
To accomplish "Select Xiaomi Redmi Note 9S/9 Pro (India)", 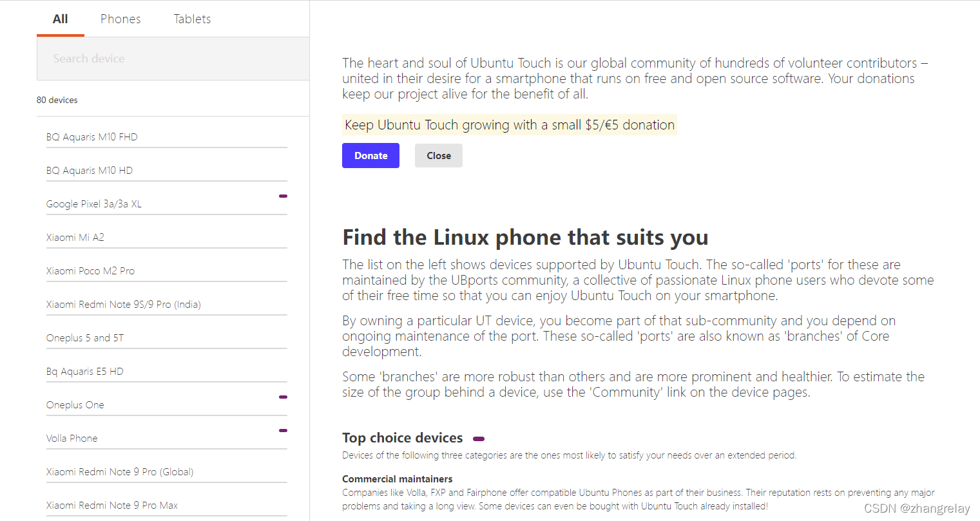I will tap(167, 304).
